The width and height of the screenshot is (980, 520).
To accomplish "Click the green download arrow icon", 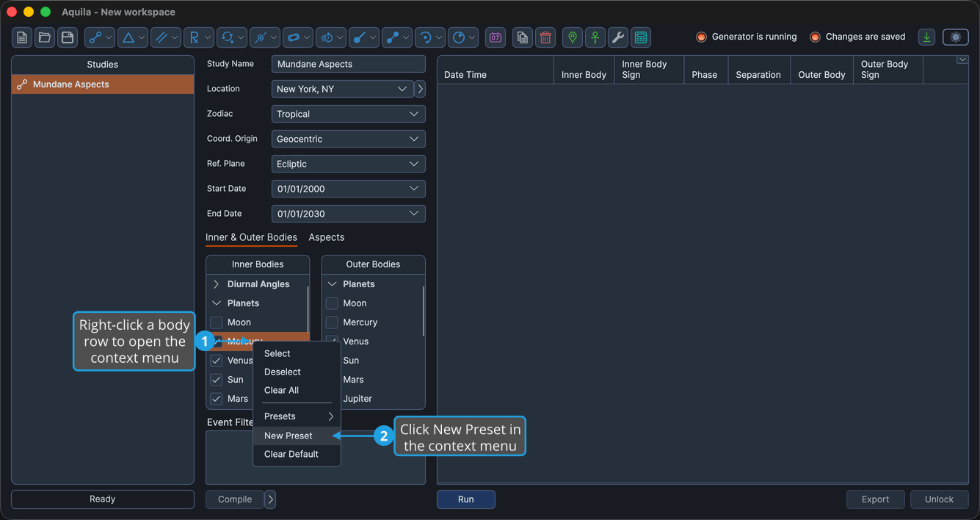I will [x=927, y=37].
